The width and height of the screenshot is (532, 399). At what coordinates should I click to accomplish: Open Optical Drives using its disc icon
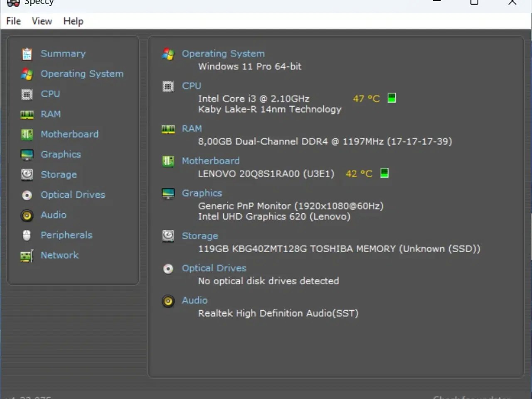[x=27, y=195]
